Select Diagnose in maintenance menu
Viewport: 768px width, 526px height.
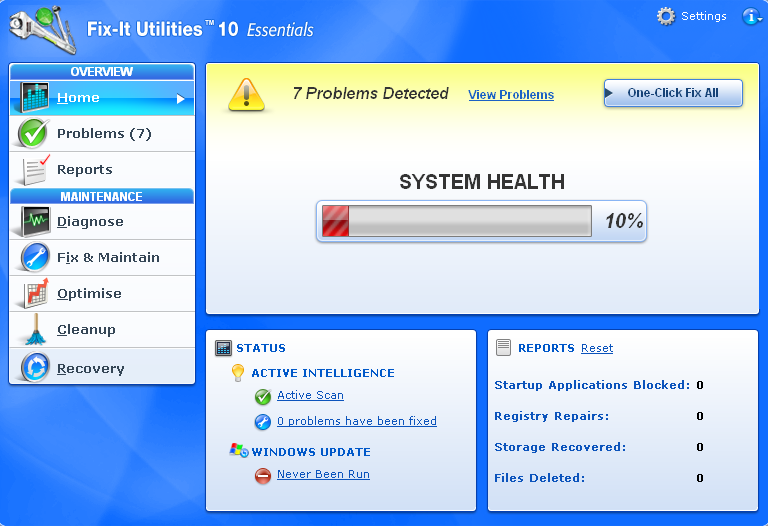[x=102, y=221]
